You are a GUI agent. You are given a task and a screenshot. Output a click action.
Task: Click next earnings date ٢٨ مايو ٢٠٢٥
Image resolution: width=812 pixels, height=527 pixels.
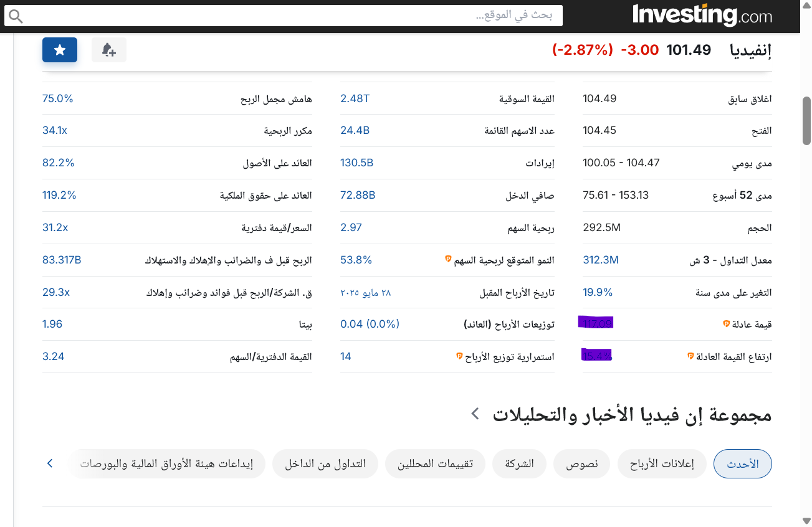pyautogui.click(x=366, y=293)
